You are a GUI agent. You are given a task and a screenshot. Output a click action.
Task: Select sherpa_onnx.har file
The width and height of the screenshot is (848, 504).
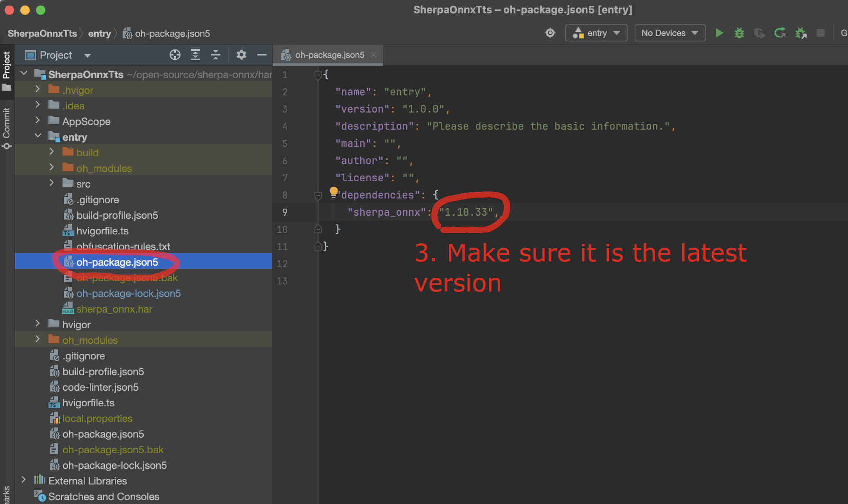114,309
